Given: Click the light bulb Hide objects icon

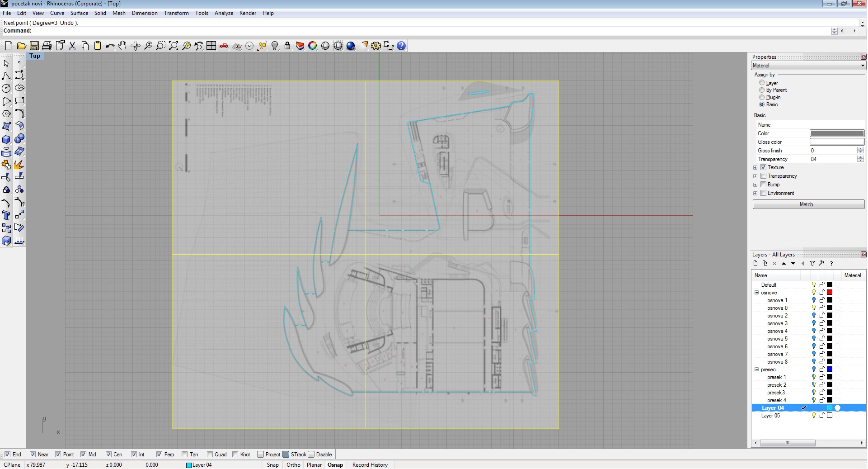Looking at the screenshot, I should pos(275,46).
